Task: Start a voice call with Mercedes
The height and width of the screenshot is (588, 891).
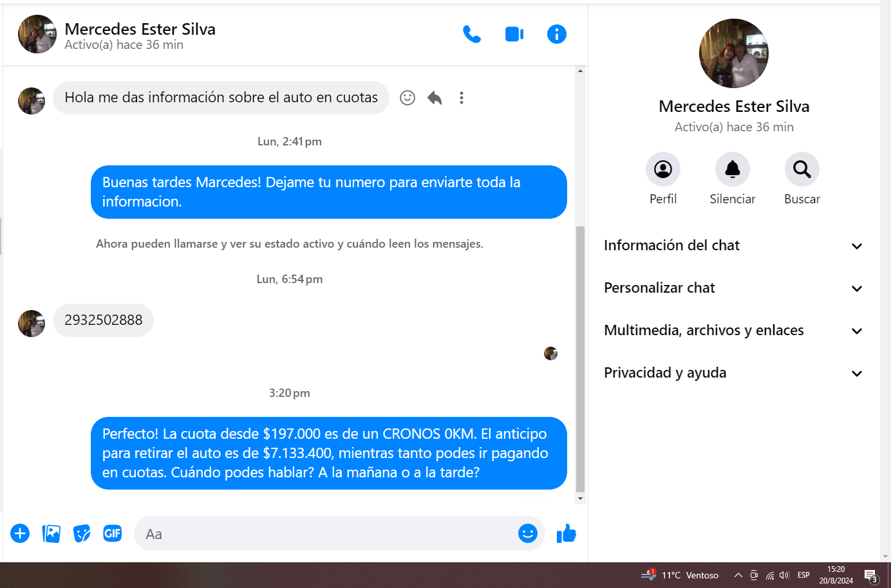Action: click(471, 34)
